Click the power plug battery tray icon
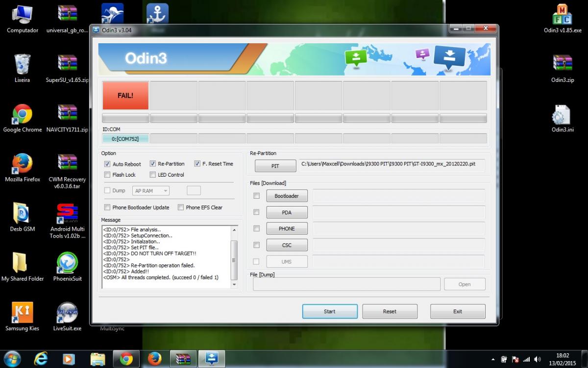Image resolution: width=588 pixels, height=368 pixels. coord(504,359)
